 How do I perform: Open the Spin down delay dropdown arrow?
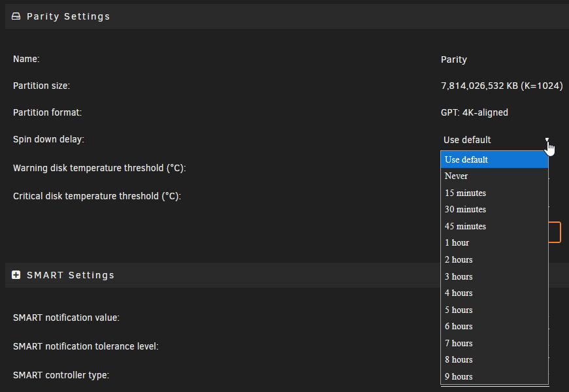click(547, 140)
